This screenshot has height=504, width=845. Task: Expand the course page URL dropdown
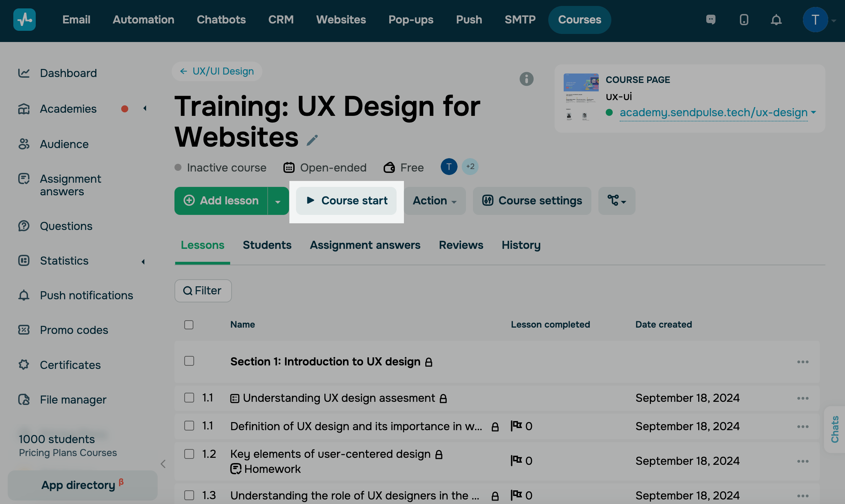pyautogui.click(x=813, y=113)
